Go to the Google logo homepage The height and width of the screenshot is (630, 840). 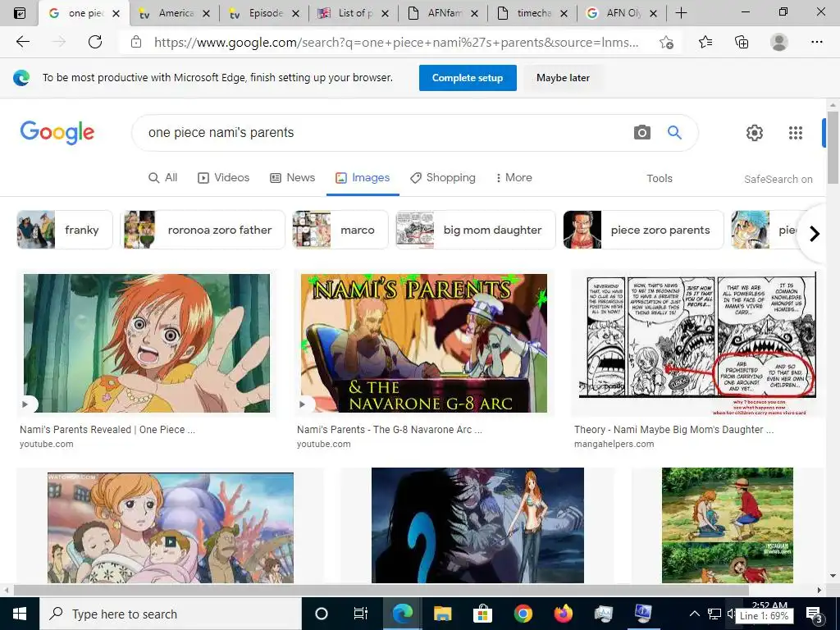click(57, 132)
